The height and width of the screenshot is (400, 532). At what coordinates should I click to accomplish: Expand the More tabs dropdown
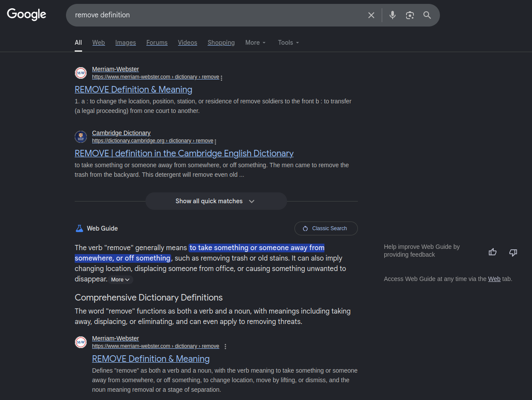255,43
